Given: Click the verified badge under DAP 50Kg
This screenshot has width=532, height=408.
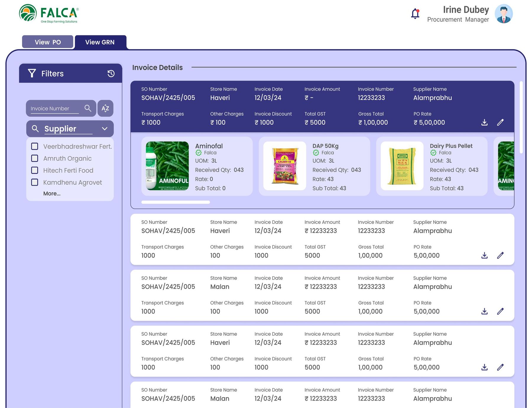Looking at the screenshot, I should point(316,153).
